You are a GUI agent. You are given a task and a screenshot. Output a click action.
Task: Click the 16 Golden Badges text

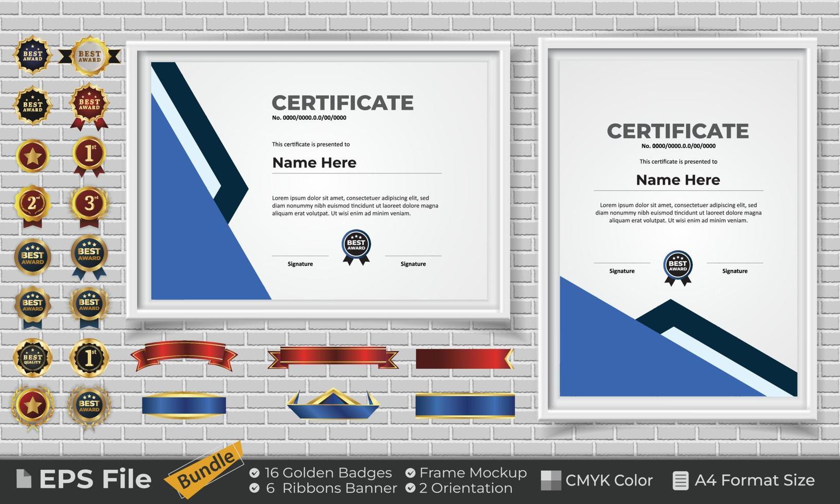(328, 473)
